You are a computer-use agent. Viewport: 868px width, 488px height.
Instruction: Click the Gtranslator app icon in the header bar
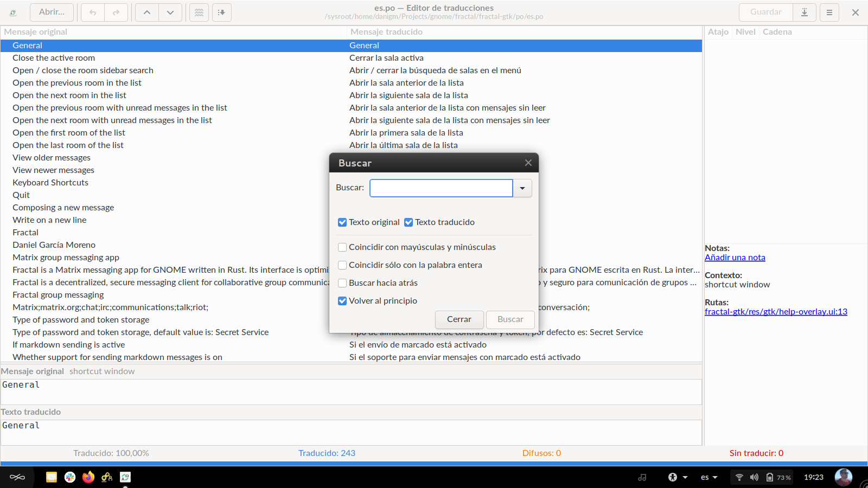click(13, 12)
